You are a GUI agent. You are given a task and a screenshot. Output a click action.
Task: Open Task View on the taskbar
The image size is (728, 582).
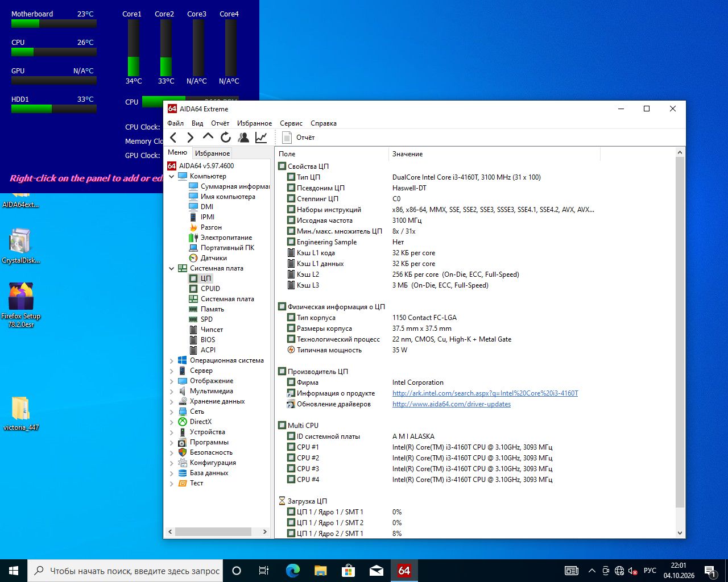click(x=264, y=571)
